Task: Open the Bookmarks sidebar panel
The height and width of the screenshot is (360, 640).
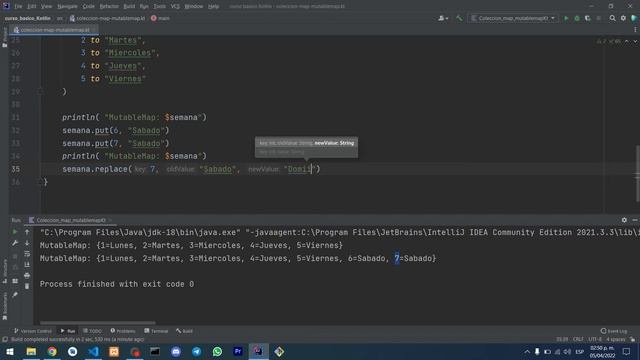Action: 4,306
